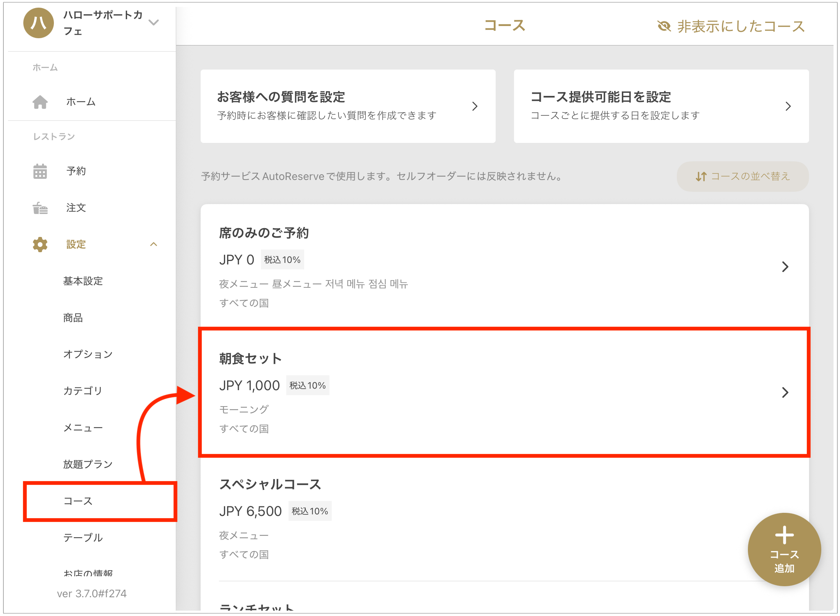Viewport: 840px width, 616px height.
Task: Click the orders food icon
Action: pos(40,208)
